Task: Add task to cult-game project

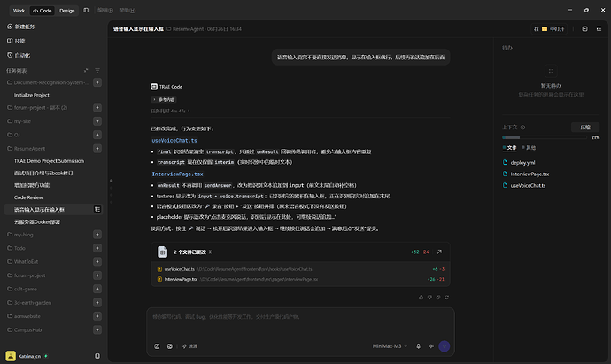Action: pyautogui.click(x=97, y=289)
